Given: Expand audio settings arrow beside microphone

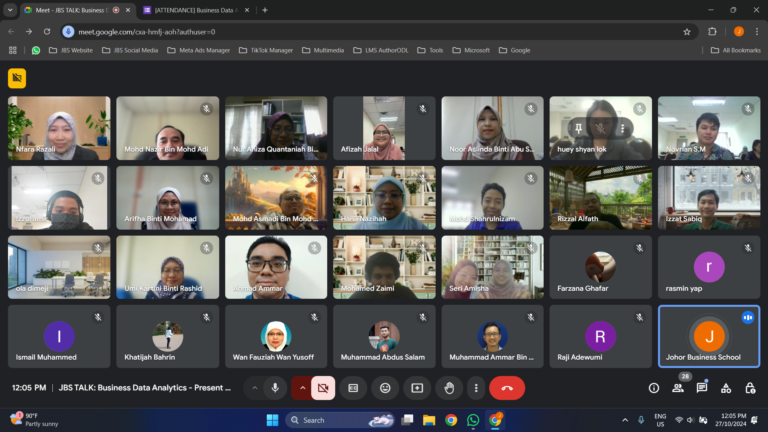Looking at the screenshot, I should pyautogui.click(x=254, y=387).
